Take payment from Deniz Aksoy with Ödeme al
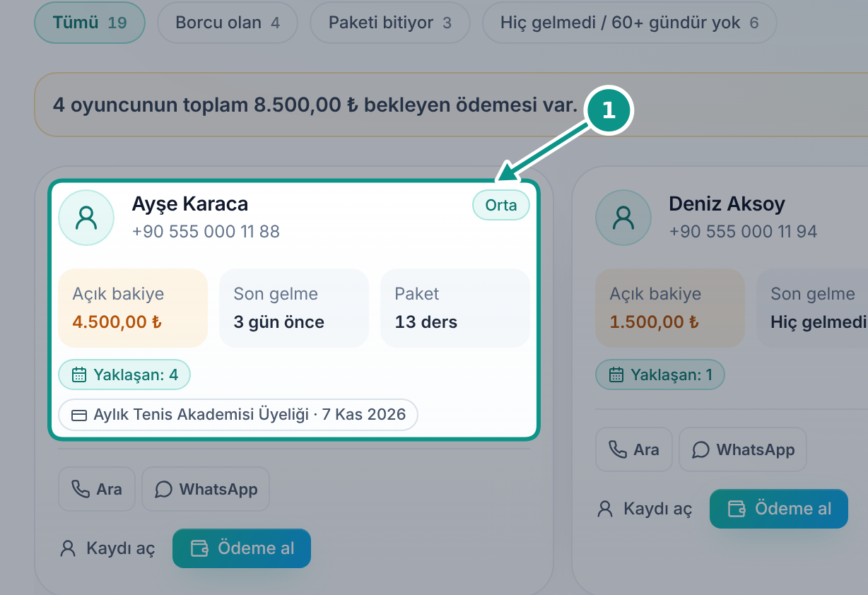The width and height of the screenshot is (868, 595). coord(779,509)
